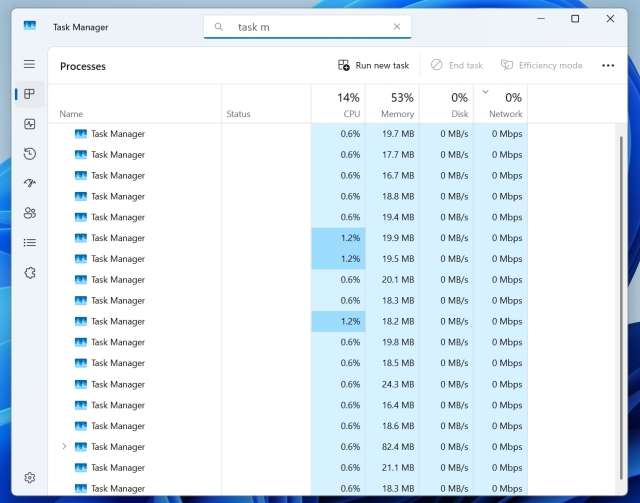The width and height of the screenshot is (640, 503).
Task: Open the Startup apps sidebar page
Action: click(29, 183)
